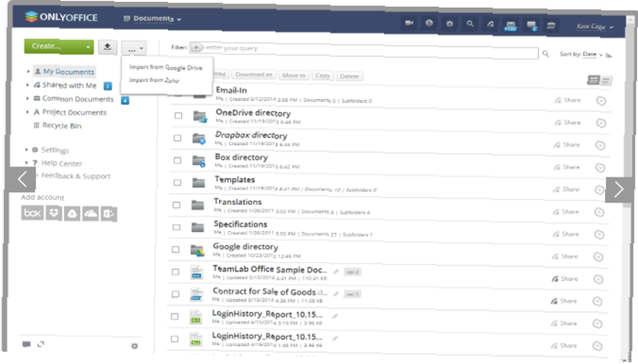Click the filter search magnifier icon
This screenshot has height=364, width=638.
pyautogui.click(x=545, y=54)
